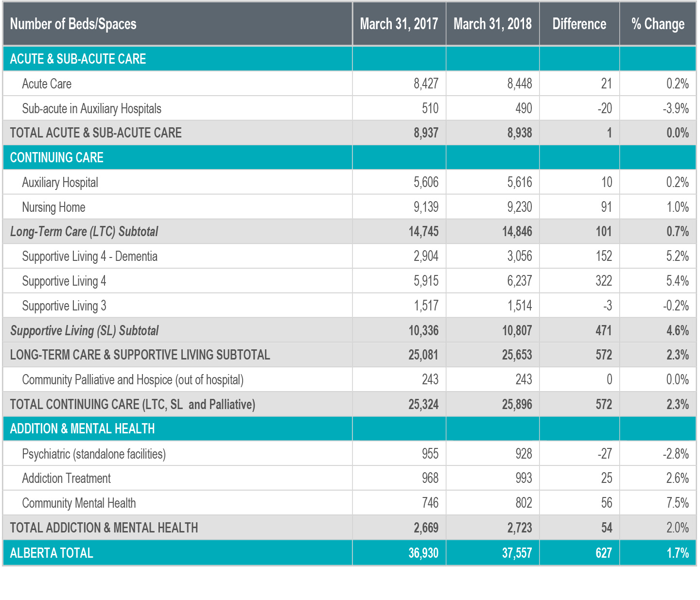700x600 pixels.
Task: Select the 'March 31, 2017' column header
Action: 399,24
